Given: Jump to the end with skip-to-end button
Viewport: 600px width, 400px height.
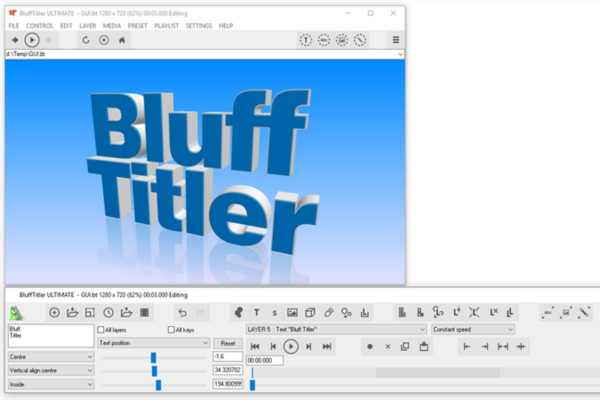Looking at the screenshot, I should [327, 346].
